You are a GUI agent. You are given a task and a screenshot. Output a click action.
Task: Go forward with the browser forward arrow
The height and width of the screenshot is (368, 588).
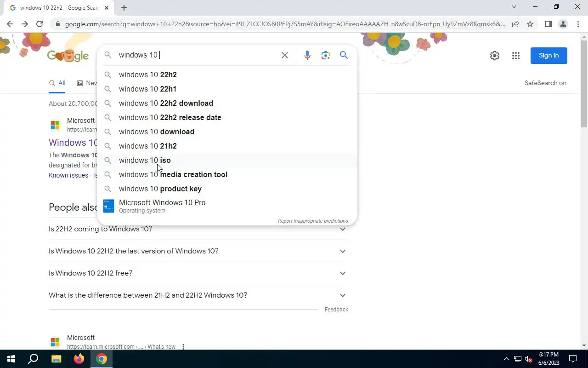[x=25, y=24]
